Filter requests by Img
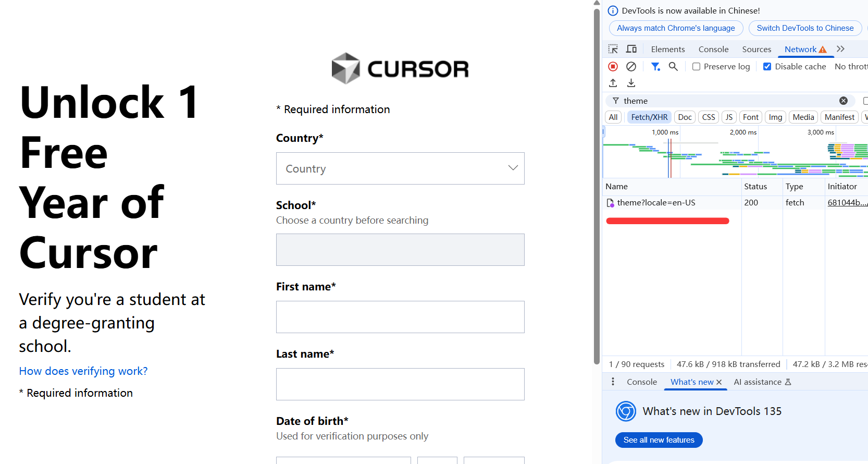Image resolution: width=868 pixels, height=464 pixels. pyautogui.click(x=775, y=117)
